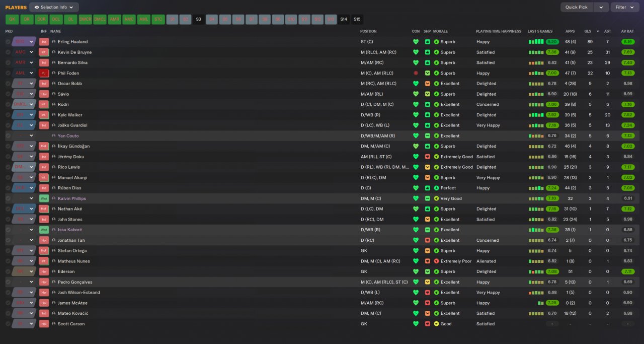Toggle the picked checkmark for Scott Carson
Image resolution: width=644 pixels, height=344 pixels.
pos(8,324)
